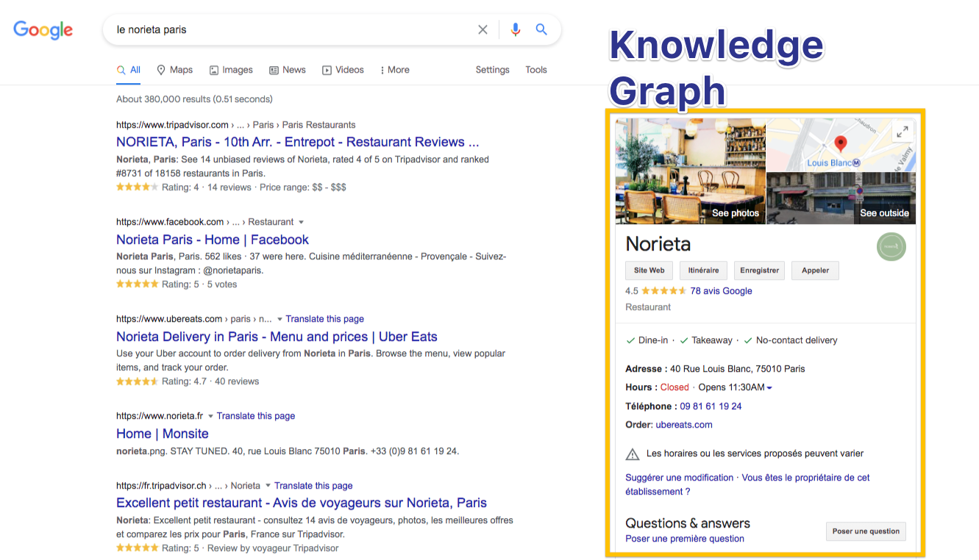The width and height of the screenshot is (979, 560).
Task: Open the map thumbnail showing Louis Blanc
Action: pos(841,145)
